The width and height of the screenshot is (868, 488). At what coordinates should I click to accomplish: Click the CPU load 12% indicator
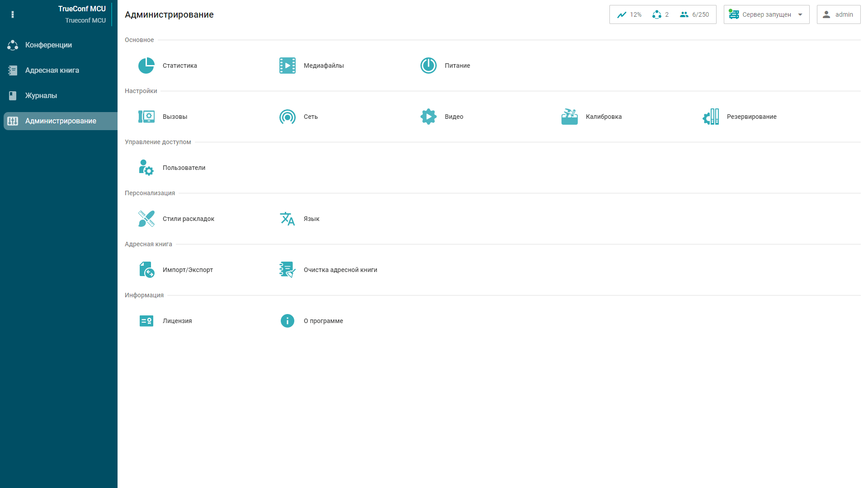(629, 14)
